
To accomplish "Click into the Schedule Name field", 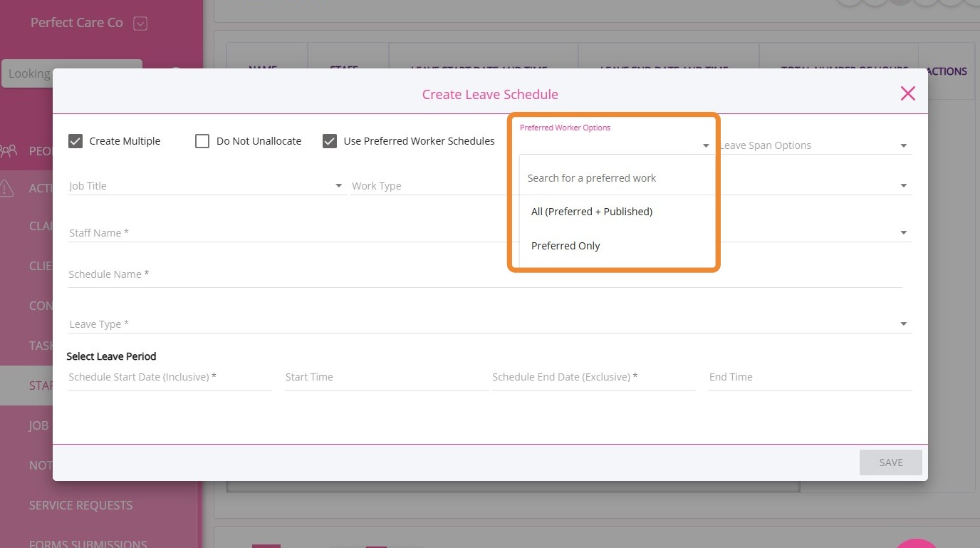I will (485, 274).
